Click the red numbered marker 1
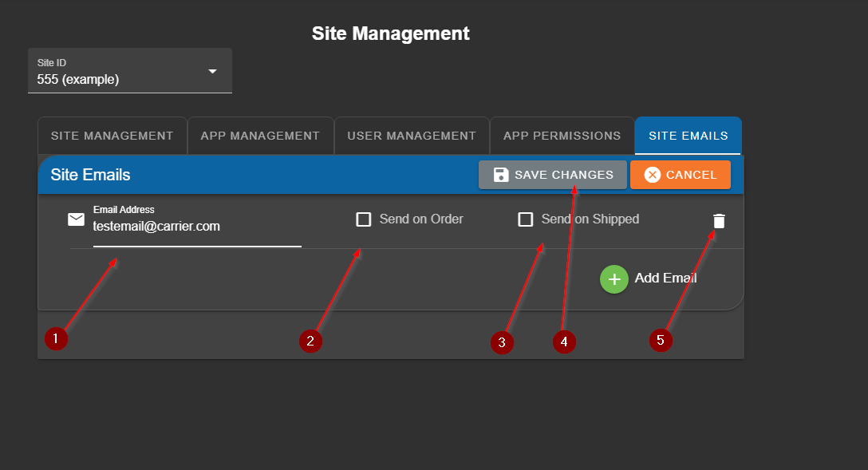 point(55,338)
